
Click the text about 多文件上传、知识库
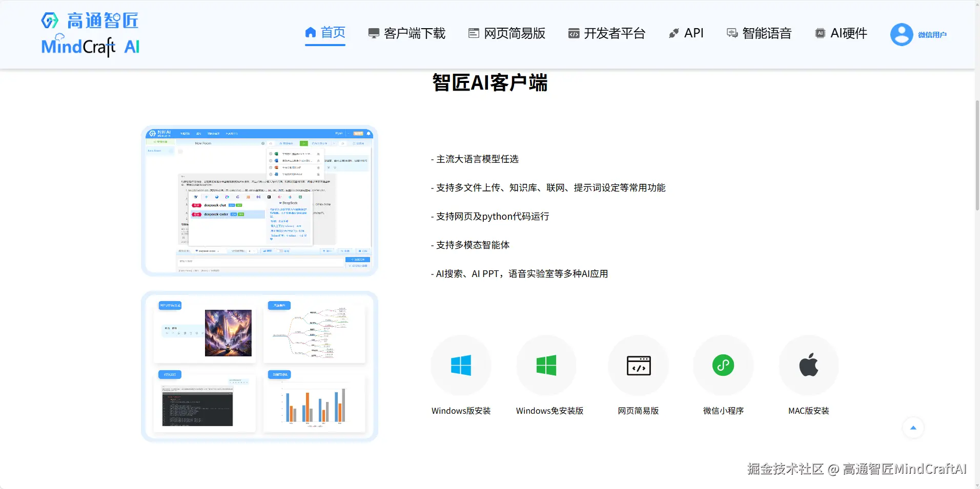point(550,188)
